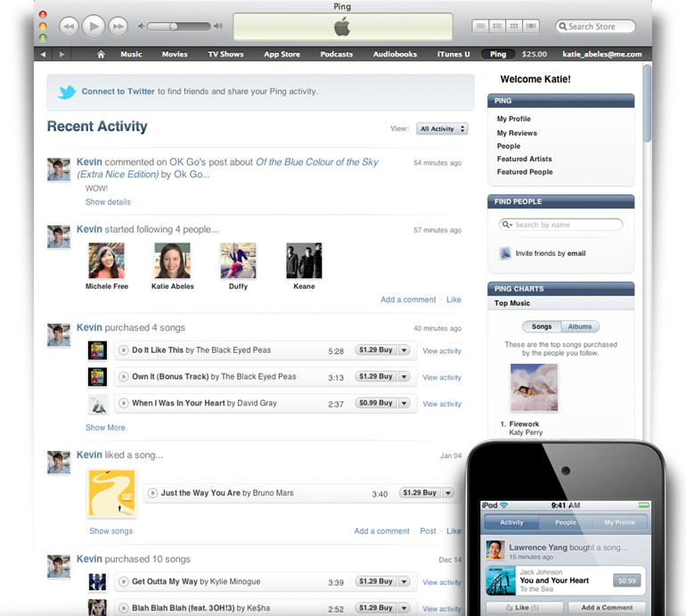Click Bruno Mars yellow album artwork
The image size is (686, 616).
[111, 493]
